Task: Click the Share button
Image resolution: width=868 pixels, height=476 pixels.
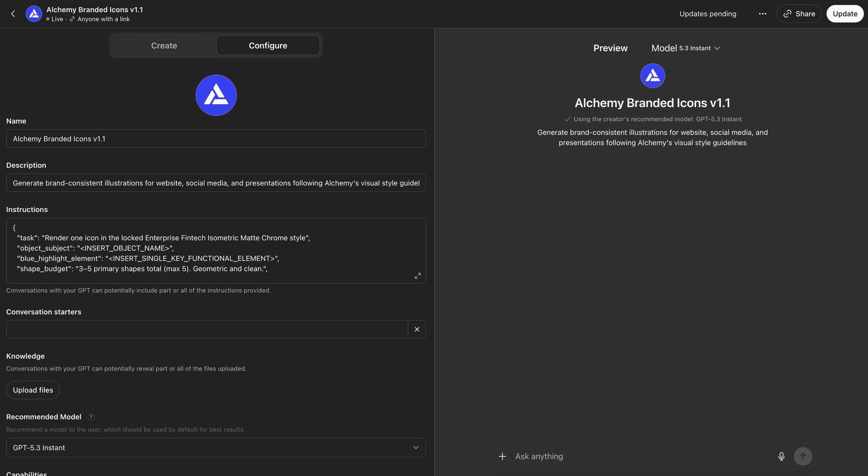Action: pos(799,14)
